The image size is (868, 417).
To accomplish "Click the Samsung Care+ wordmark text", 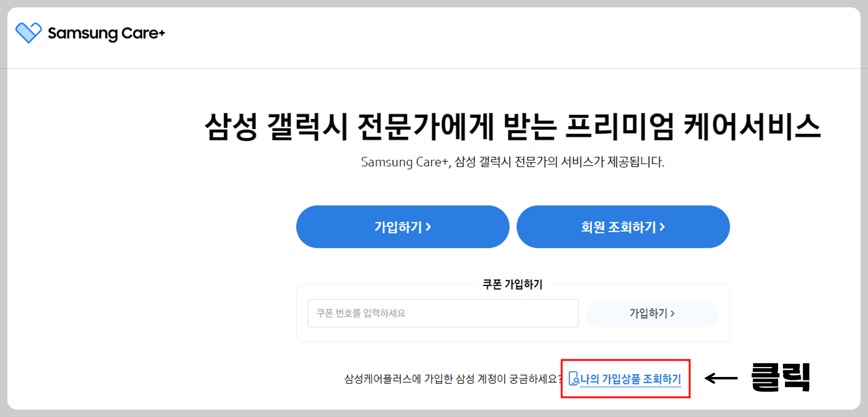I will click(x=106, y=33).
